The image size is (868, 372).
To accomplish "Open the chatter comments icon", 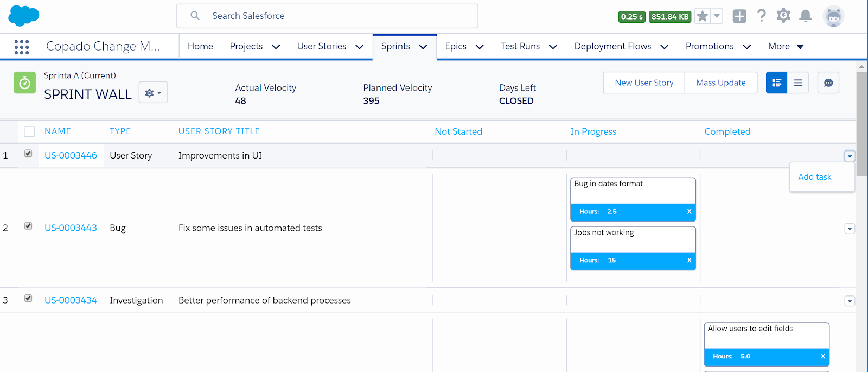I will [x=828, y=83].
